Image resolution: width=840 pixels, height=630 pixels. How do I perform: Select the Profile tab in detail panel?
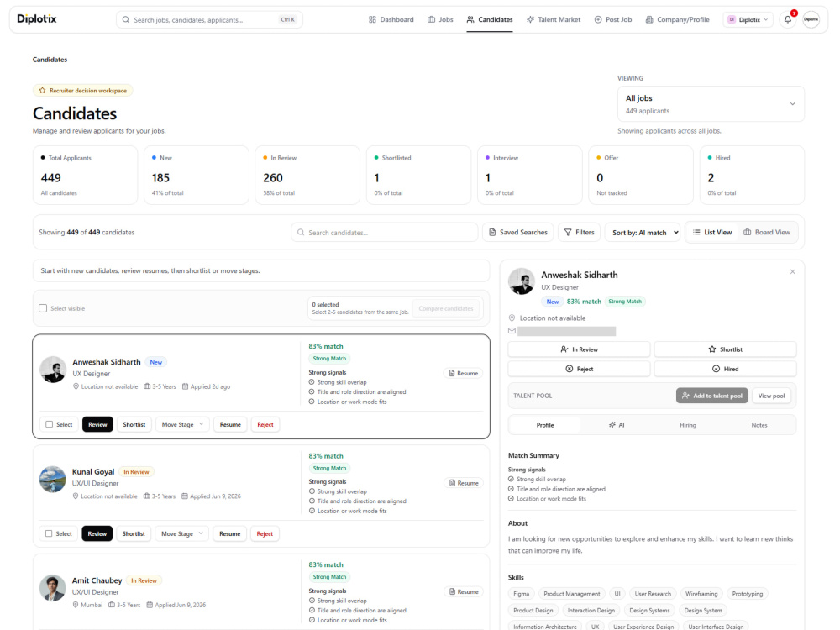[545, 425]
